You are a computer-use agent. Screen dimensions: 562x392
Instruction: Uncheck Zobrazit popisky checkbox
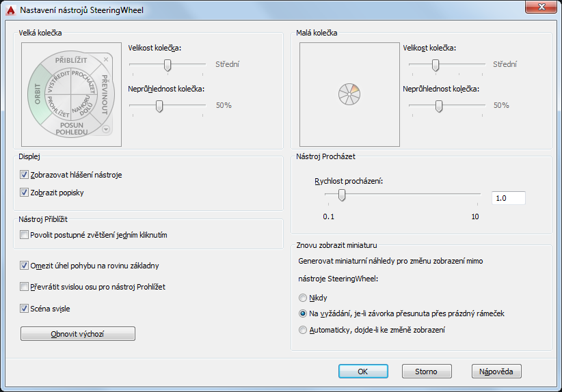24,193
